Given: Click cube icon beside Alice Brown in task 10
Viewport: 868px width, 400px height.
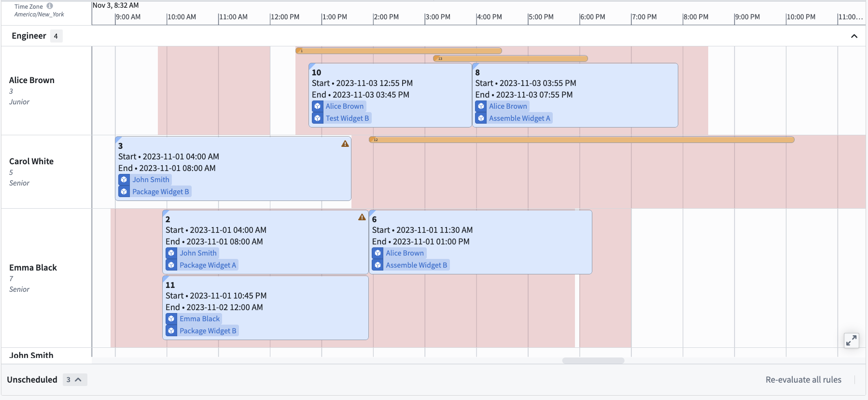Looking at the screenshot, I should pyautogui.click(x=318, y=106).
